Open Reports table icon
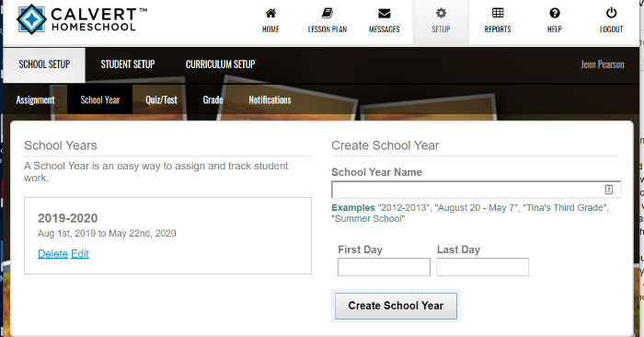This screenshot has height=337, width=644. coord(498,13)
